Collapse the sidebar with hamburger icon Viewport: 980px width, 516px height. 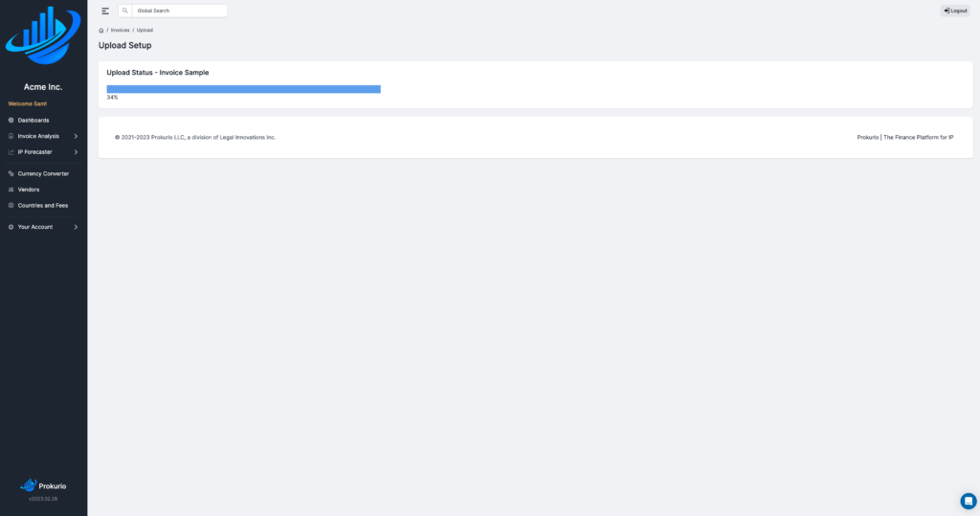tap(105, 11)
